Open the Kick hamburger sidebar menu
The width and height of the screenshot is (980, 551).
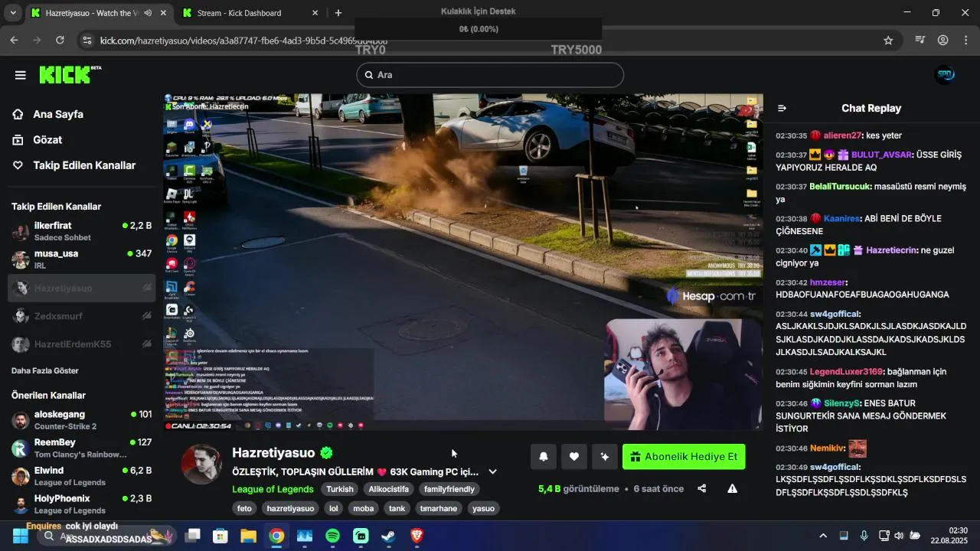tap(21, 75)
